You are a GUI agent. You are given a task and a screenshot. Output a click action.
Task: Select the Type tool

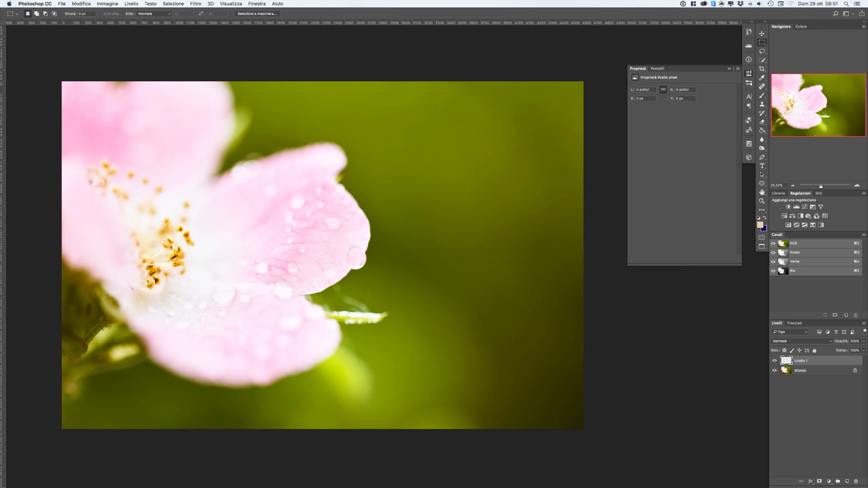pos(762,166)
